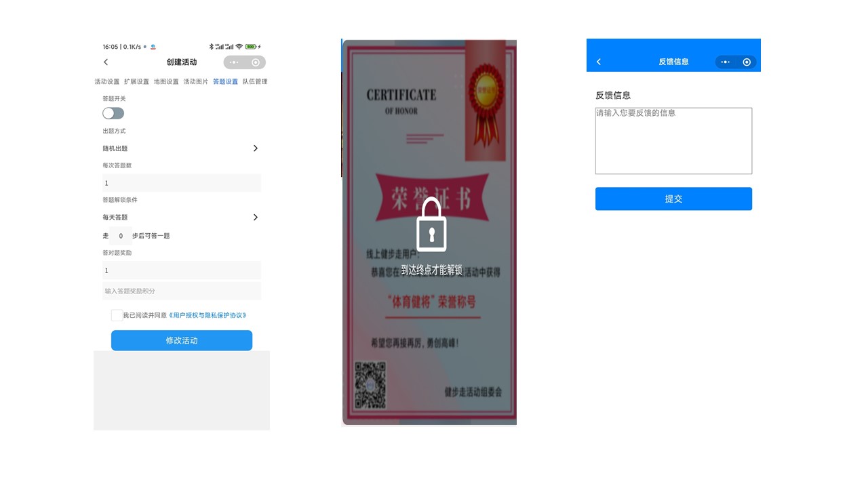This screenshot has height=488, width=868.
Task: Toggle the 答题开关 switch
Action: click(x=113, y=113)
